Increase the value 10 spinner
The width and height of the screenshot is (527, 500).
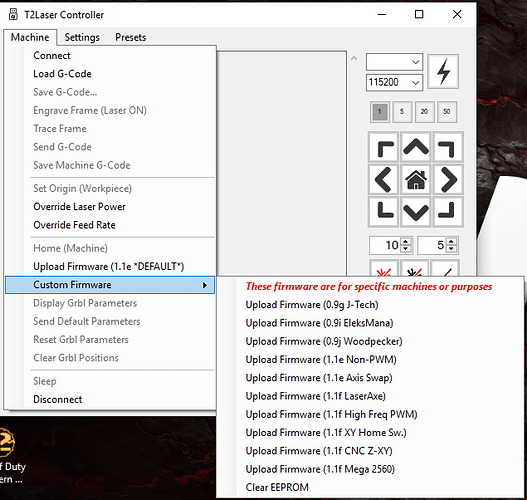[406, 242]
